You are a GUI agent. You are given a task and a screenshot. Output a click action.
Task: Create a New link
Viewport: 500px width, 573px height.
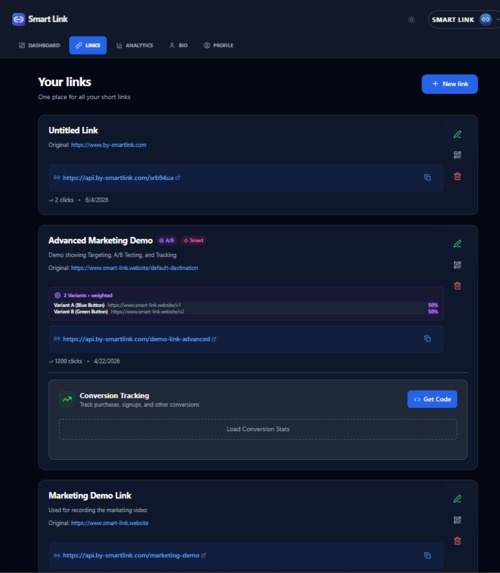coord(450,84)
